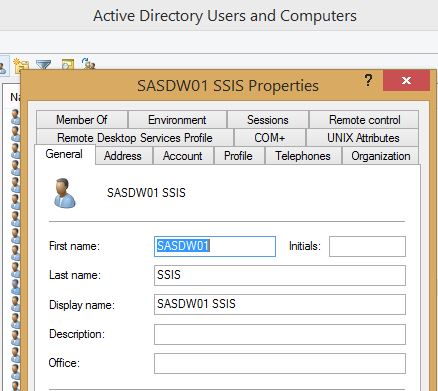Click the help question mark button
Viewport: 438px width, 391px height.
(368, 80)
